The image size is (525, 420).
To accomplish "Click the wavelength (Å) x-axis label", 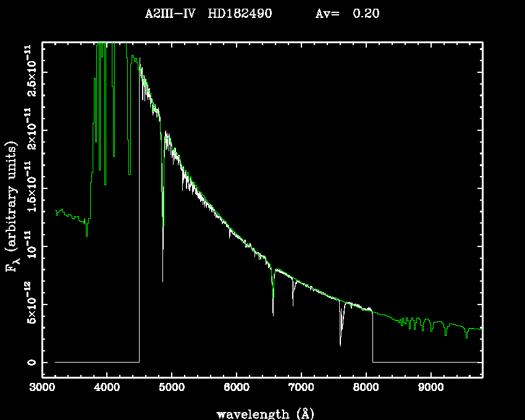I will pyautogui.click(x=261, y=413).
